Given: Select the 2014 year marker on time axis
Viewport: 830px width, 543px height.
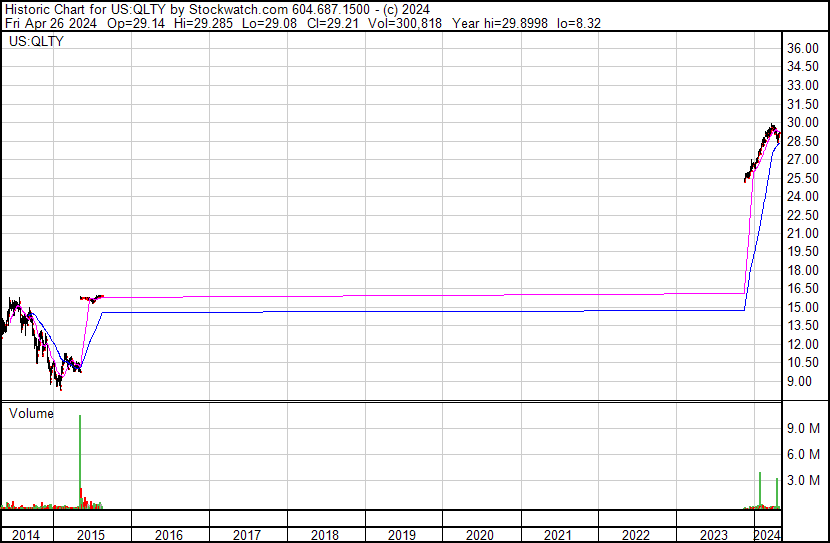Looking at the screenshot, I should tap(26, 535).
